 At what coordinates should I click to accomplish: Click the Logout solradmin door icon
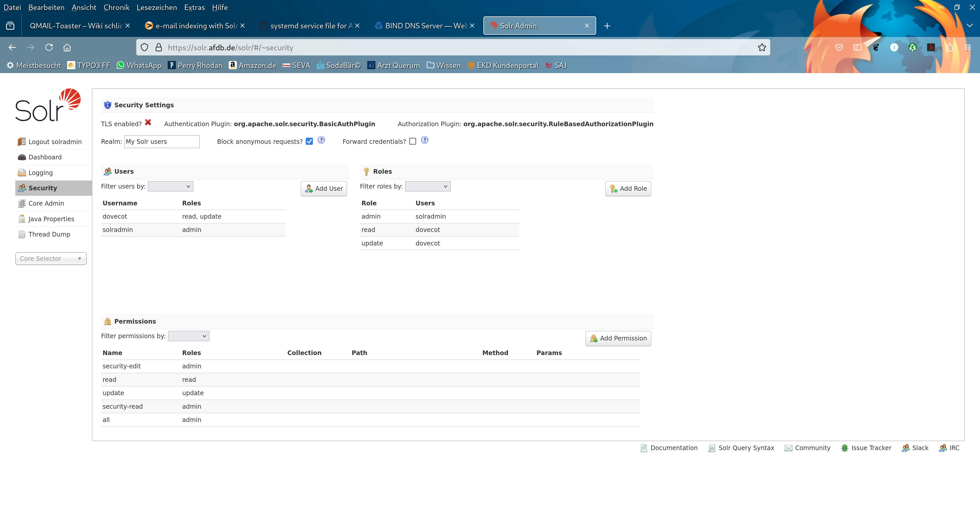click(22, 142)
